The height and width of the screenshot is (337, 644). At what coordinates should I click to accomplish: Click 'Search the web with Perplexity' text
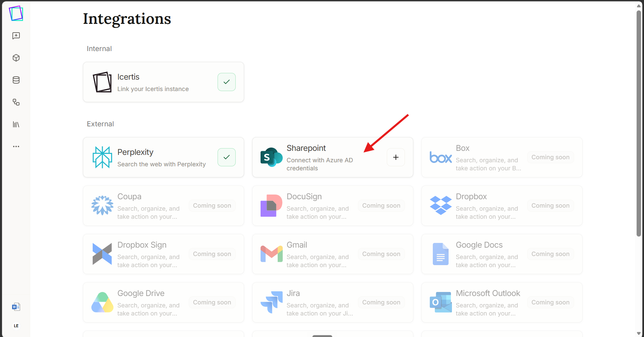(x=162, y=164)
